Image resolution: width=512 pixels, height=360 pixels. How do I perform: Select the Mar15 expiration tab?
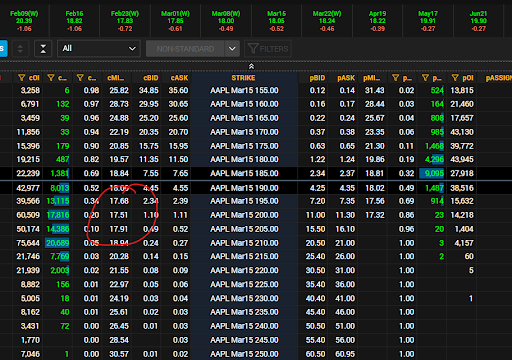(x=276, y=21)
